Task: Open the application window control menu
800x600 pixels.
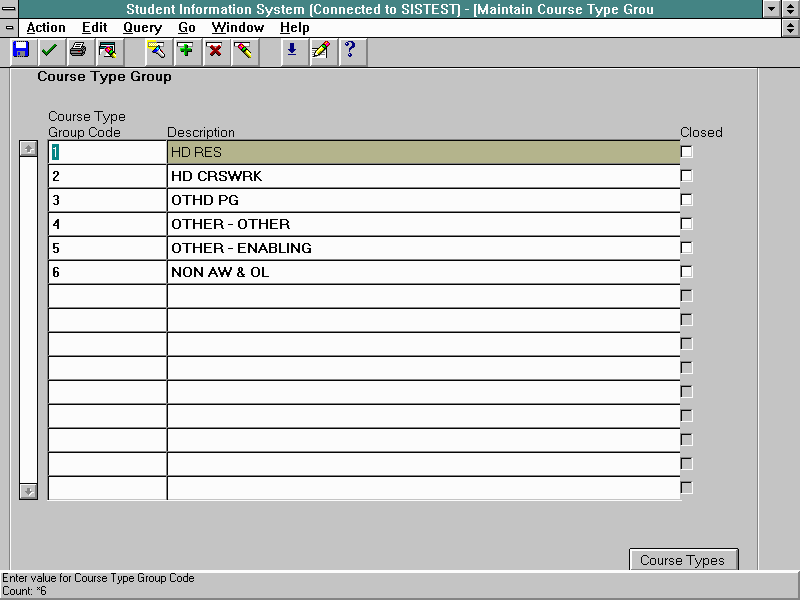Action: tap(9, 9)
